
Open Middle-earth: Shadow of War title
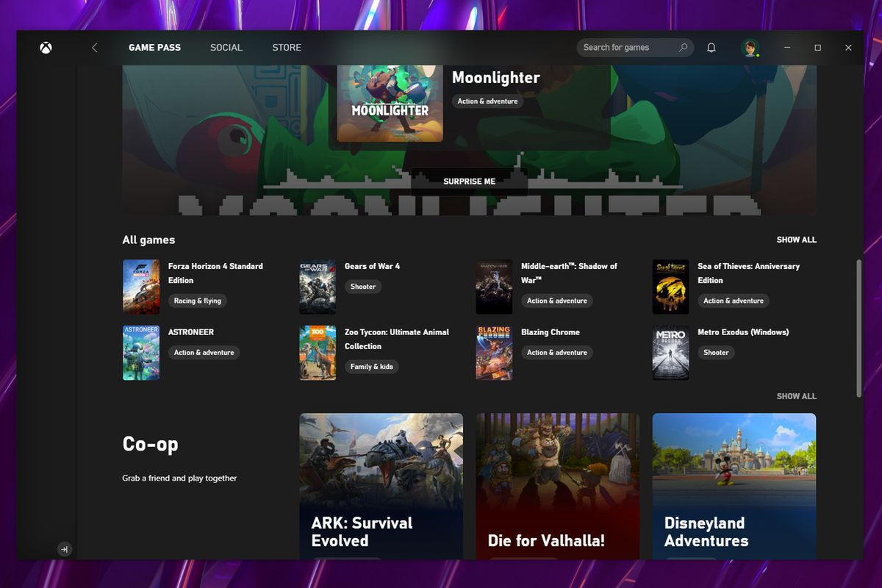pos(570,273)
